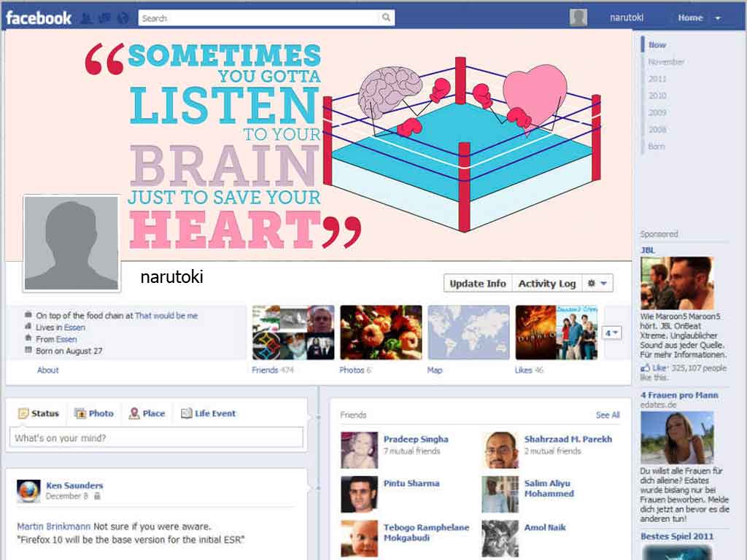Open the Activity Log
747x560 pixels.
547,284
